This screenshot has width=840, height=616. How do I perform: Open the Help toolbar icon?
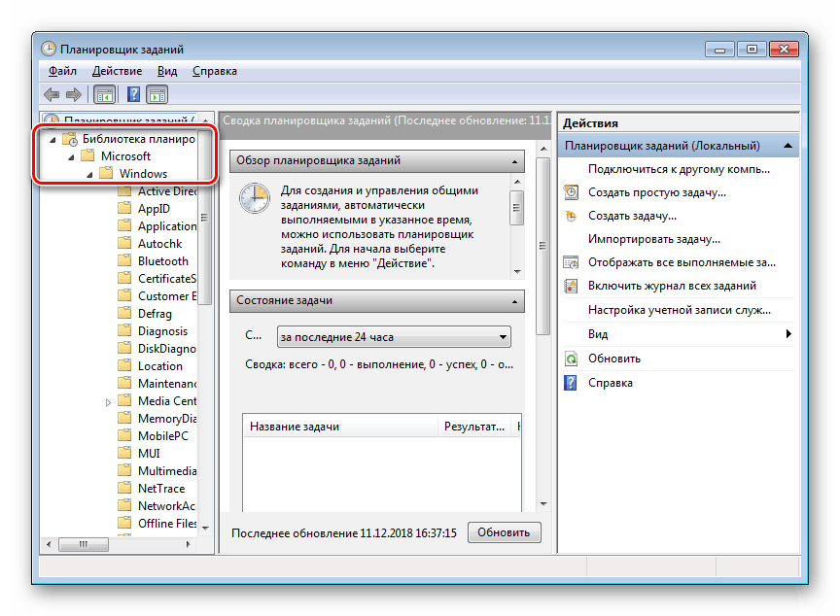pyautogui.click(x=133, y=94)
